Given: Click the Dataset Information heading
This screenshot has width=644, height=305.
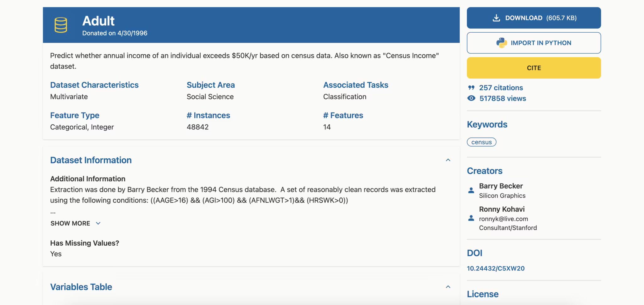Looking at the screenshot, I should tap(91, 160).
